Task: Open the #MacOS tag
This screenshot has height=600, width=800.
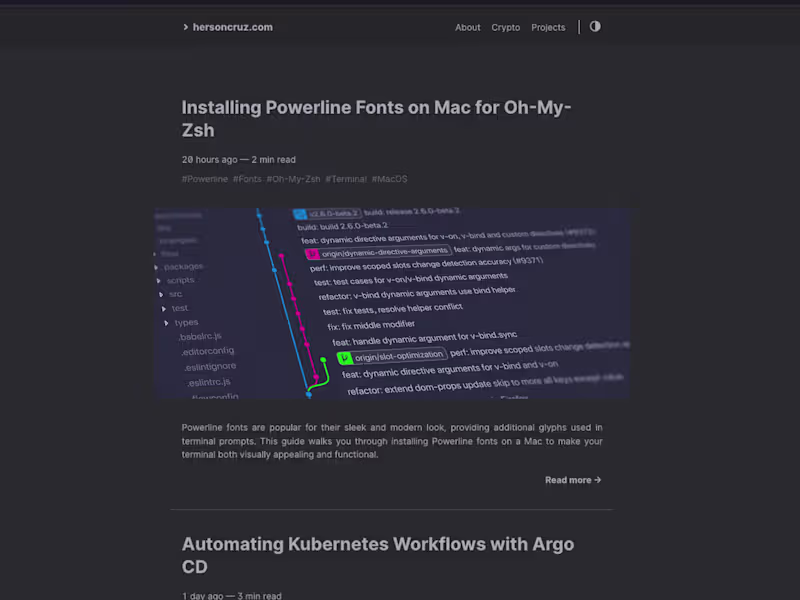Action: click(x=390, y=179)
